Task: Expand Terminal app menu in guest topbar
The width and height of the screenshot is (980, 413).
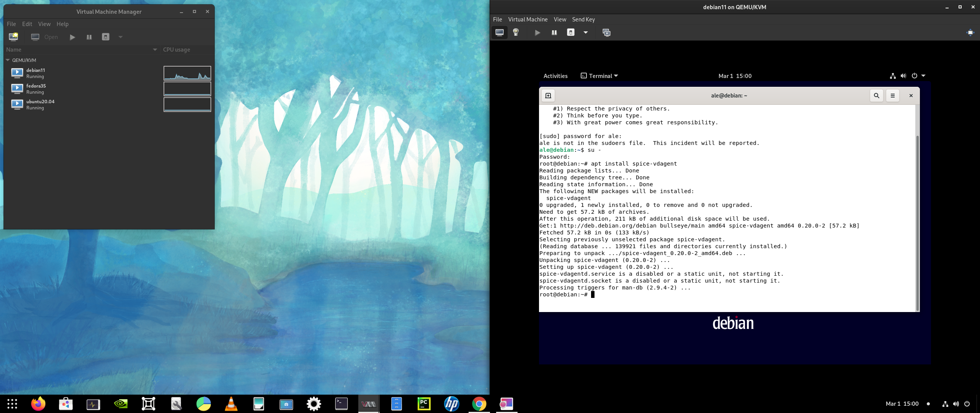Action: (599, 76)
